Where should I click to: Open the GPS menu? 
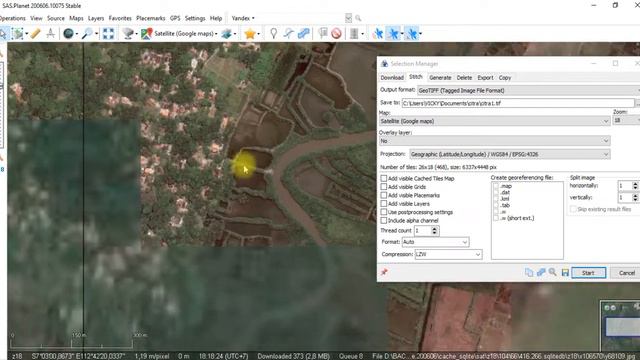pos(175,18)
